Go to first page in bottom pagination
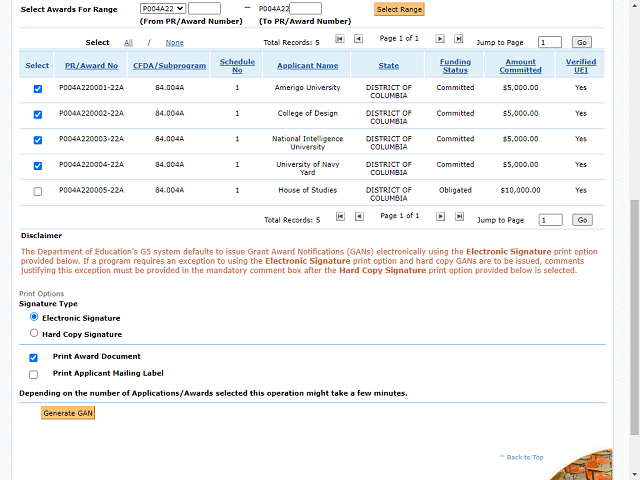640x480 pixels. click(341, 216)
